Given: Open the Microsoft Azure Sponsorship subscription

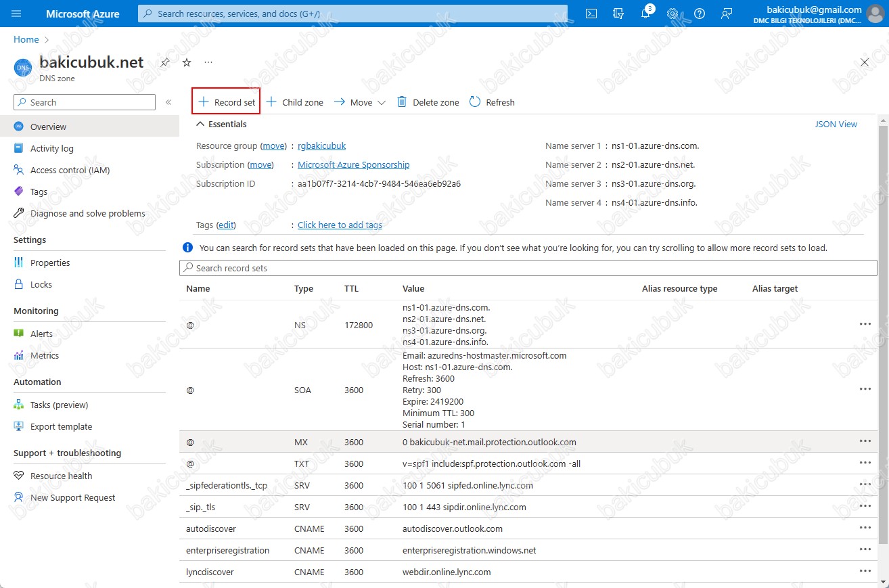Looking at the screenshot, I should [354, 164].
